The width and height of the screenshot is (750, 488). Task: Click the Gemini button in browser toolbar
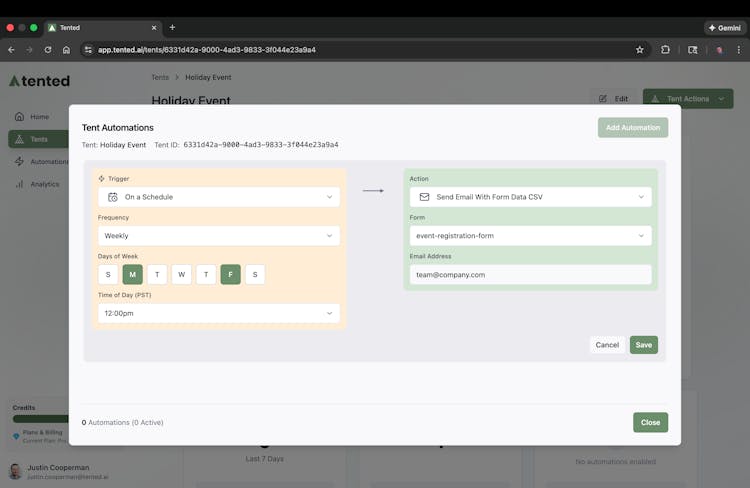725,27
